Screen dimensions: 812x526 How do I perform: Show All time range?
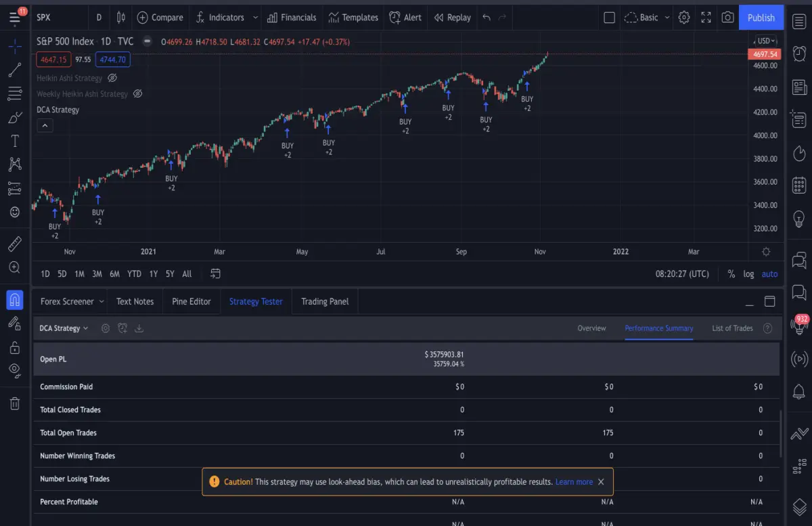[187, 273]
